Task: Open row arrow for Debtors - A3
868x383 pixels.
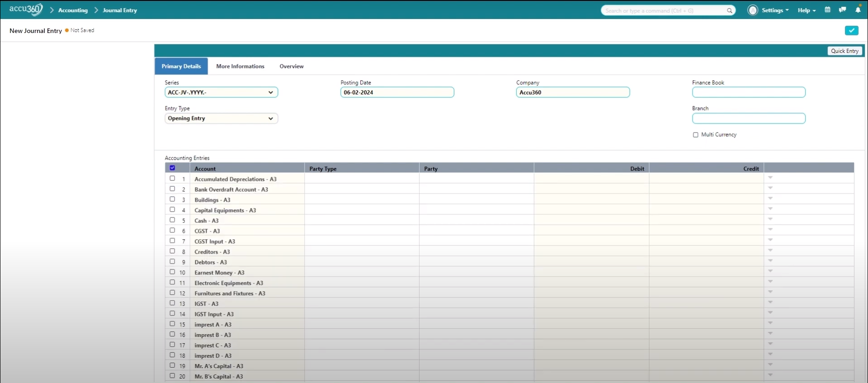Action: pos(770,261)
